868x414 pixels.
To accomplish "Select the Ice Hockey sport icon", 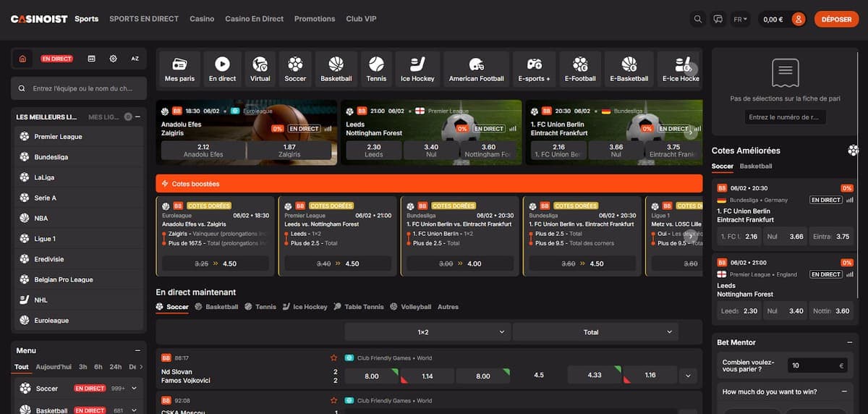I will (417, 69).
